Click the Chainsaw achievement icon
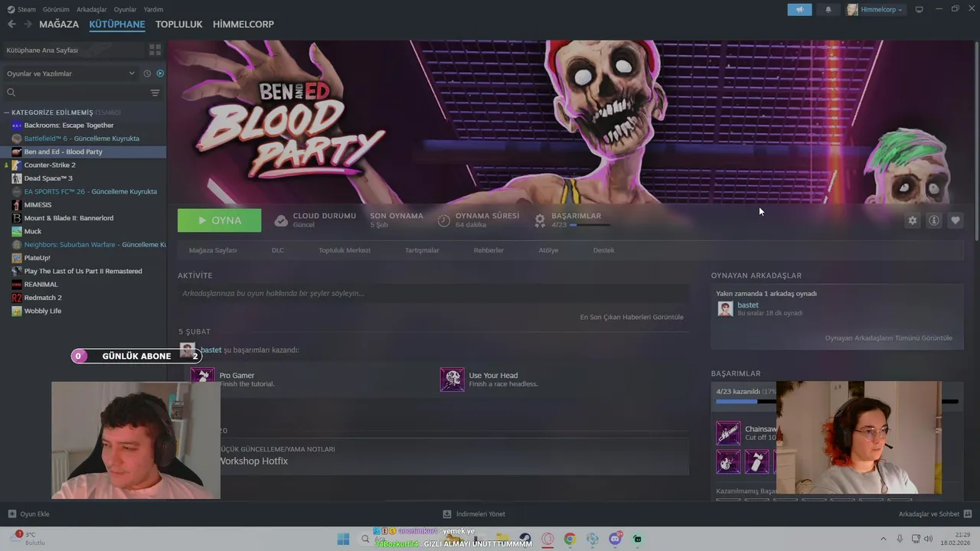The image size is (980, 551). (x=728, y=433)
